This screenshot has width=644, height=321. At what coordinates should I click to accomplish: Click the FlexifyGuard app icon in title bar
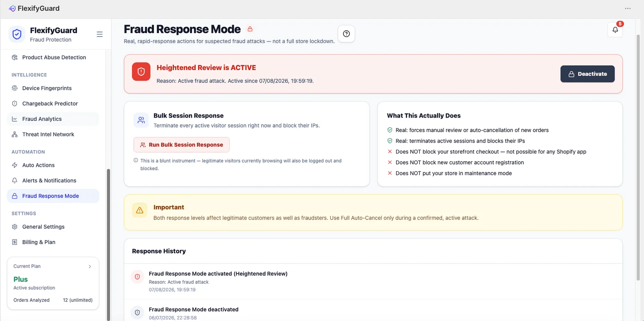[x=12, y=8]
